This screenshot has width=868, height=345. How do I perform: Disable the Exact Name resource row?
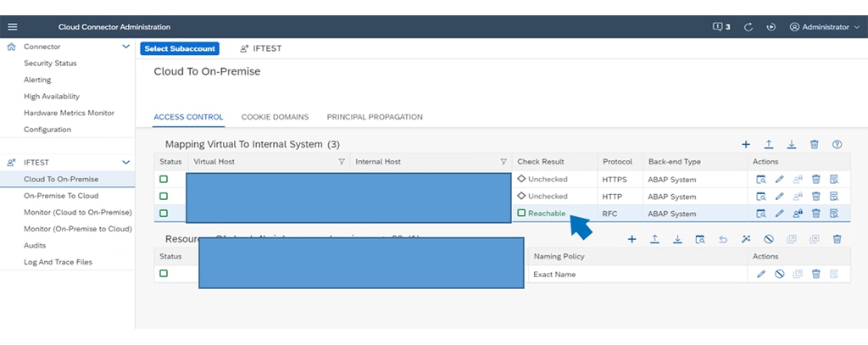(779, 274)
